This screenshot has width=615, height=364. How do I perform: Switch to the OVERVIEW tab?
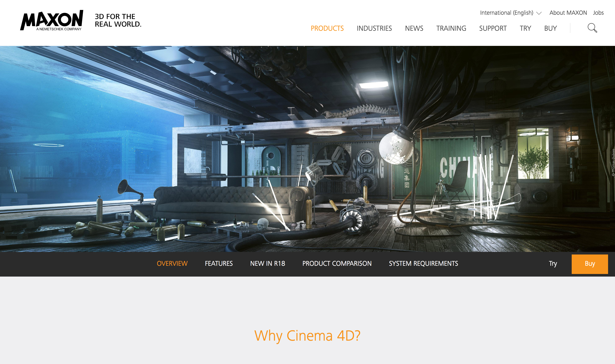(x=172, y=263)
